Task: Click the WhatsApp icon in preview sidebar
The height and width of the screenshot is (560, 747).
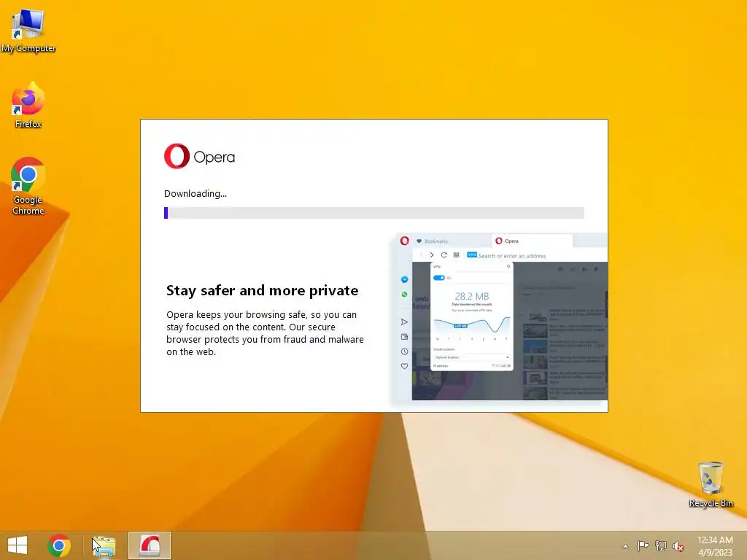Action: [404, 295]
